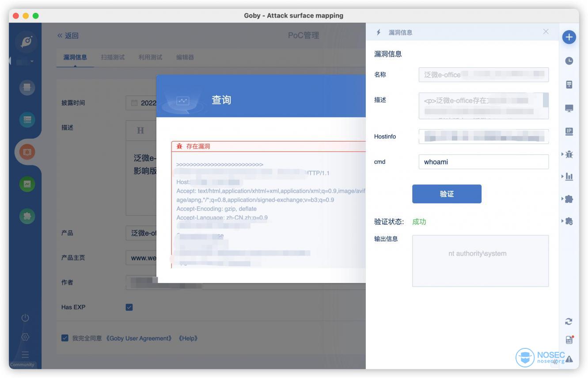Open the scan history clock icon

[569, 61]
